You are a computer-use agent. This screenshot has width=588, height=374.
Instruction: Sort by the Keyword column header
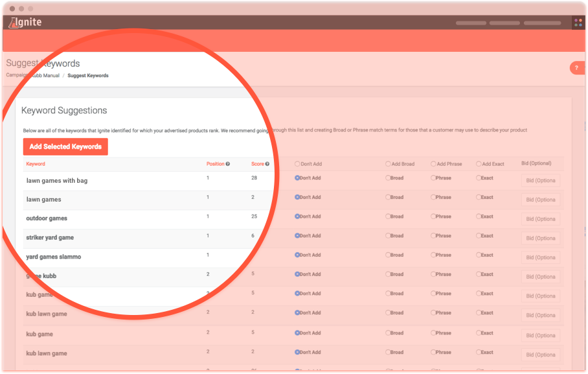click(36, 164)
